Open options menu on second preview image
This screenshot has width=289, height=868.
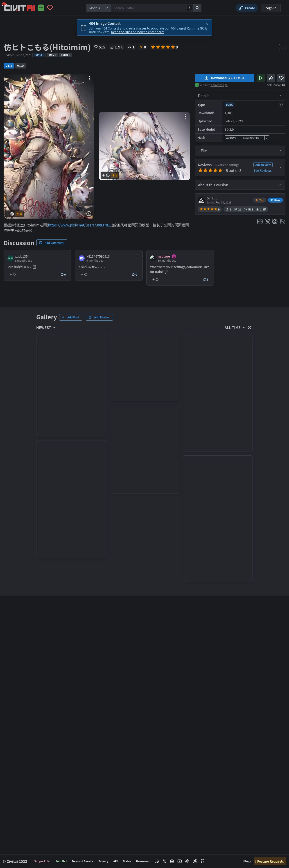[x=185, y=116]
